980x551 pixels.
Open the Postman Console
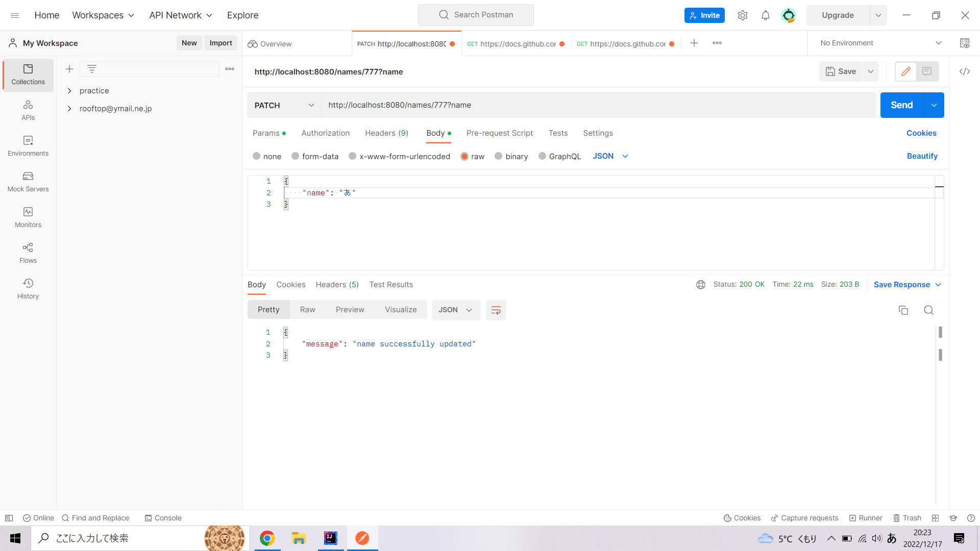point(163,518)
